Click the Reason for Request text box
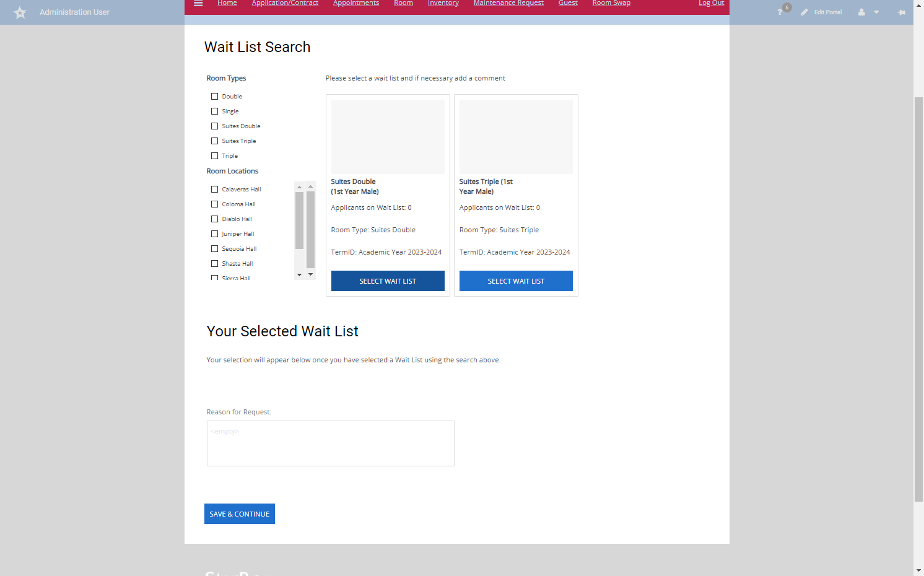This screenshot has width=924, height=576. point(331,443)
